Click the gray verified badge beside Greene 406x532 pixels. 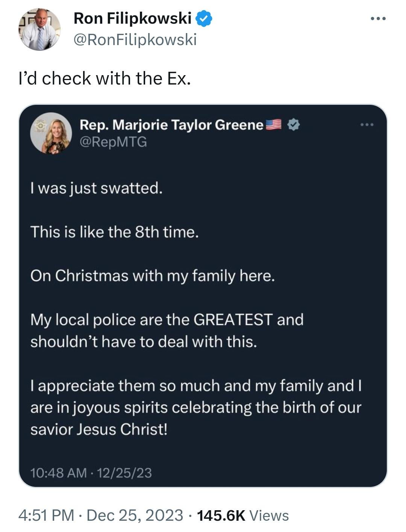click(294, 124)
